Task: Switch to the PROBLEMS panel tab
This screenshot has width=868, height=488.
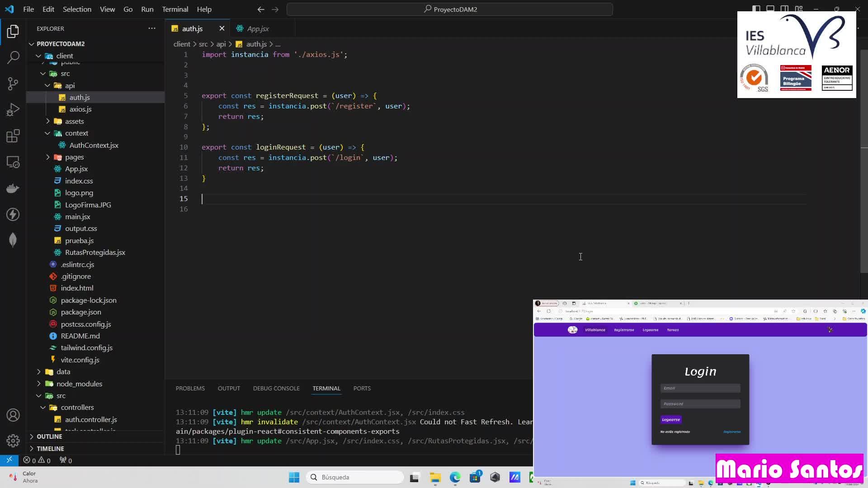Action: pos(190,388)
